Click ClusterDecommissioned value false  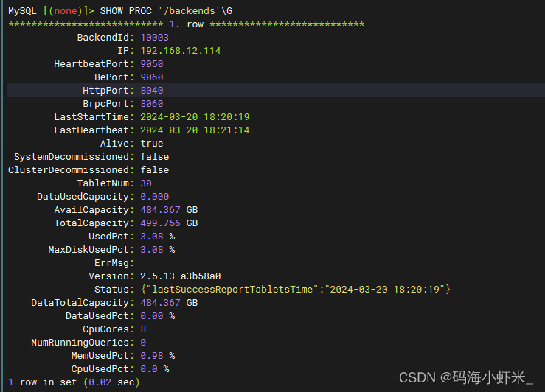pyautogui.click(x=155, y=169)
